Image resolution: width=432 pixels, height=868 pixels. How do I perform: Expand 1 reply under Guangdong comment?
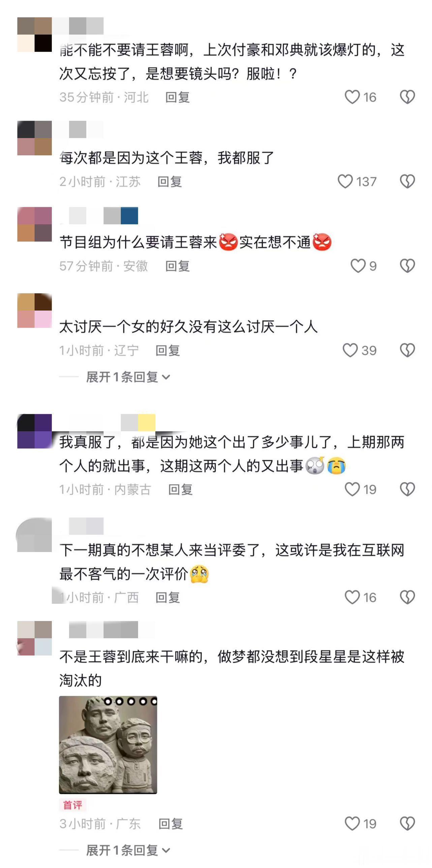pyautogui.click(x=128, y=850)
